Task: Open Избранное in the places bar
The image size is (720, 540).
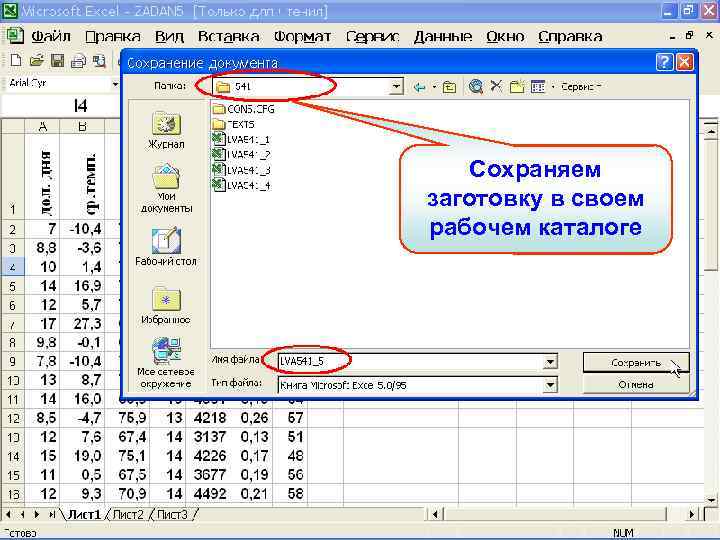Action: coord(166,305)
